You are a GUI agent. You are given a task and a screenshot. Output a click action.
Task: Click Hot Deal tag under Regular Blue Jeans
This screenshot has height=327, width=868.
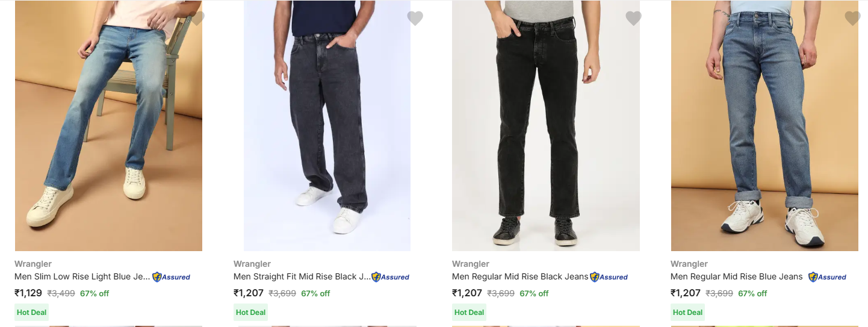[x=687, y=313]
